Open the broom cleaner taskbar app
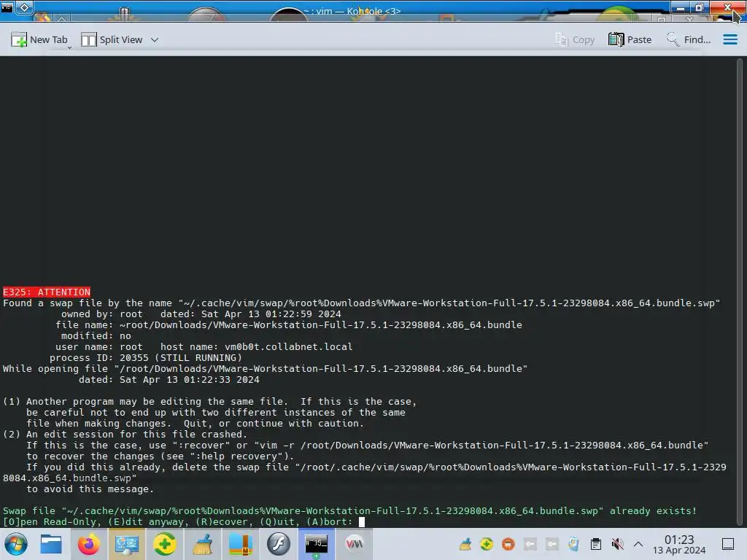Screen dimensions: 747x560 tap(203, 544)
